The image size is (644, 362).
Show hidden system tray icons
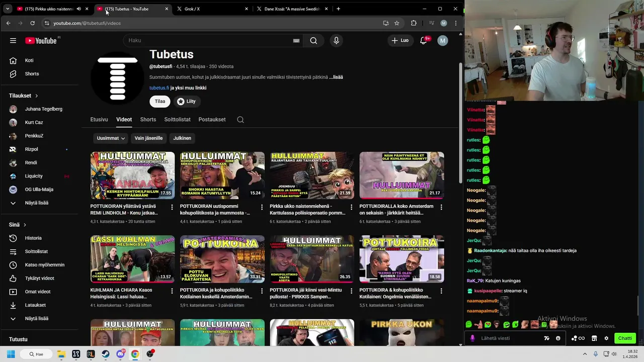585,354
